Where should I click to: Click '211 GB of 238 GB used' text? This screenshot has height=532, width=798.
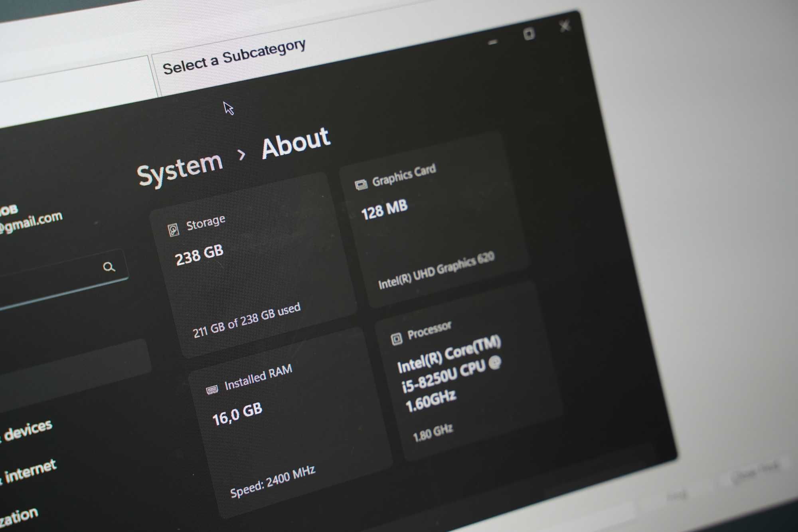click(247, 320)
